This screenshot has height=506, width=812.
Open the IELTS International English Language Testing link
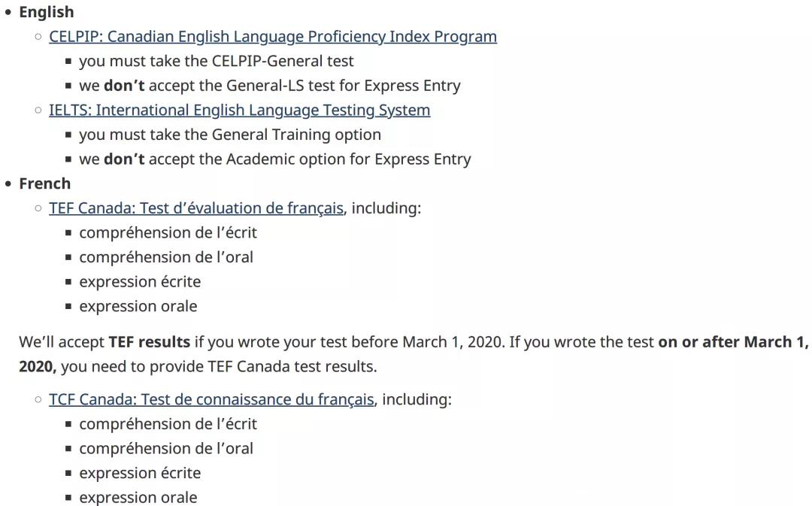pyautogui.click(x=240, y=111)
